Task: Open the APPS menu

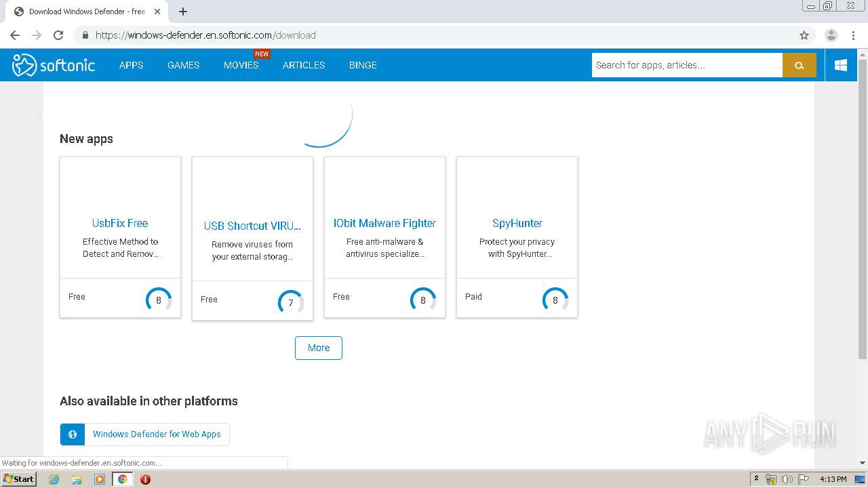Action: click(x=131, y=65)
